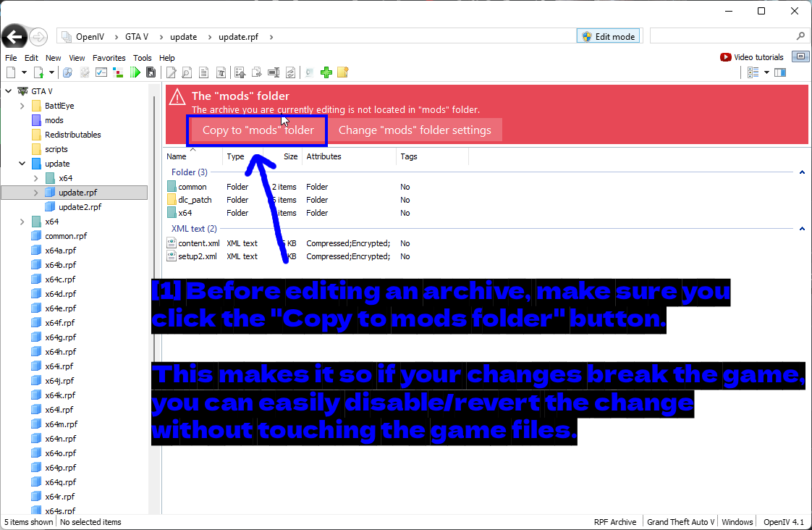
Task: Expand x64 folder under update
Action: 35,178
